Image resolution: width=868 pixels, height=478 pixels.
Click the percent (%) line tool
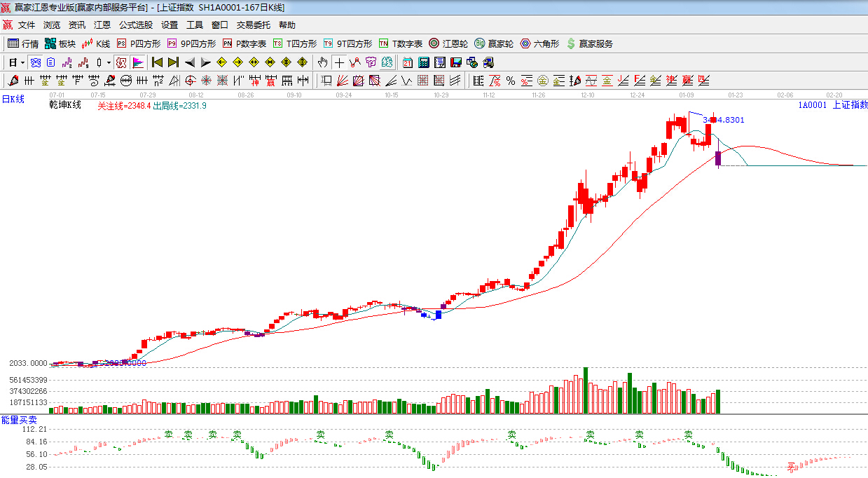[511, 81]
